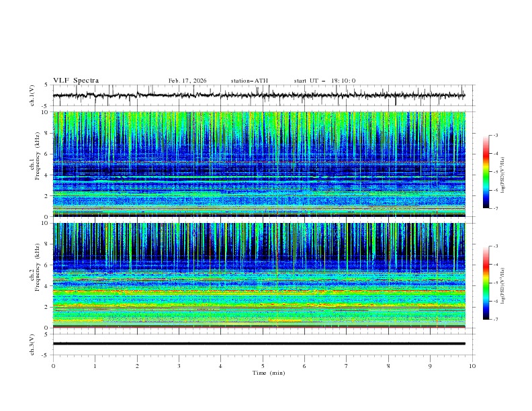This screenshot has height=411, width=532.
Task: Click the "-7" label on ch.1 colorbar
Action: pos(496,208)
